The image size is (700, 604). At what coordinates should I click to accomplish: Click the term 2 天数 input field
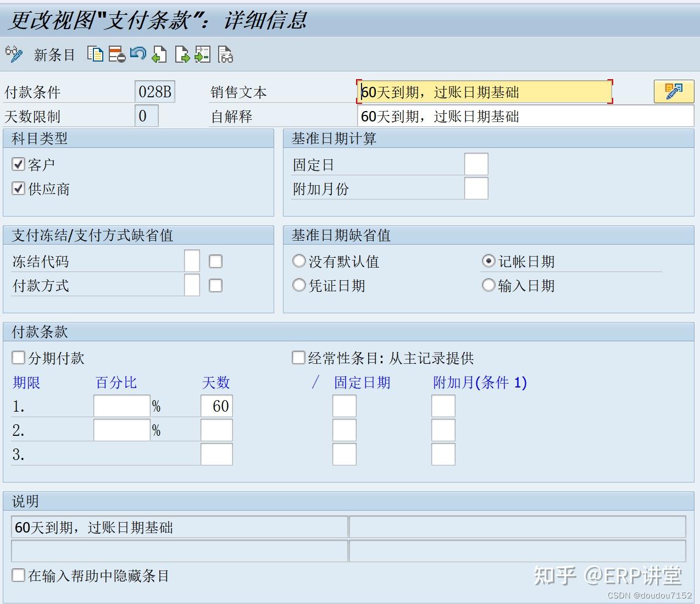pyautogui.click(x=216, y=430)
